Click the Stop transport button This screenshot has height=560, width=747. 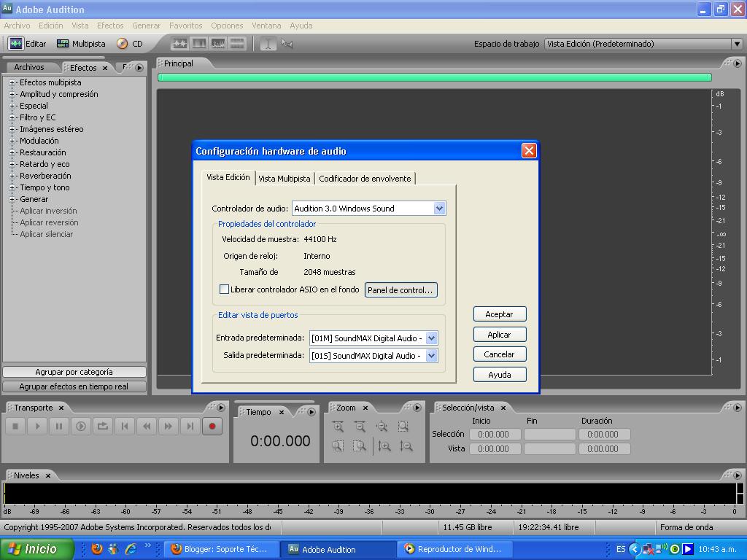tap(15, 426)
